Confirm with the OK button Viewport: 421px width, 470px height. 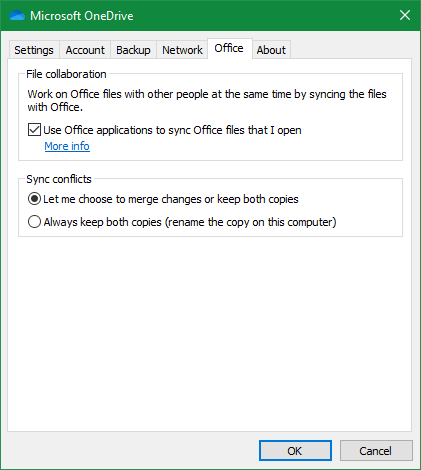[295, 451]
